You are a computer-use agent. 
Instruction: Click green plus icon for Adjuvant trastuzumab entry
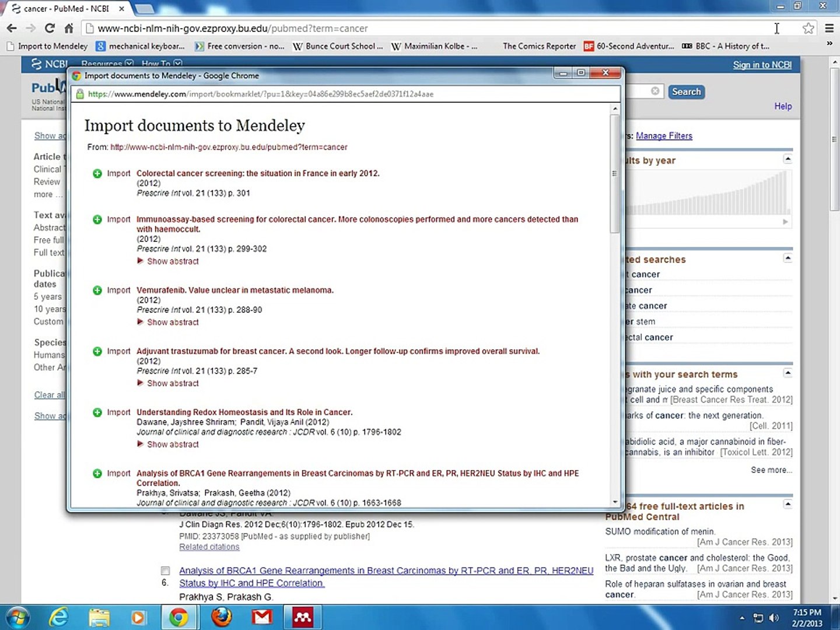point(97,351)
